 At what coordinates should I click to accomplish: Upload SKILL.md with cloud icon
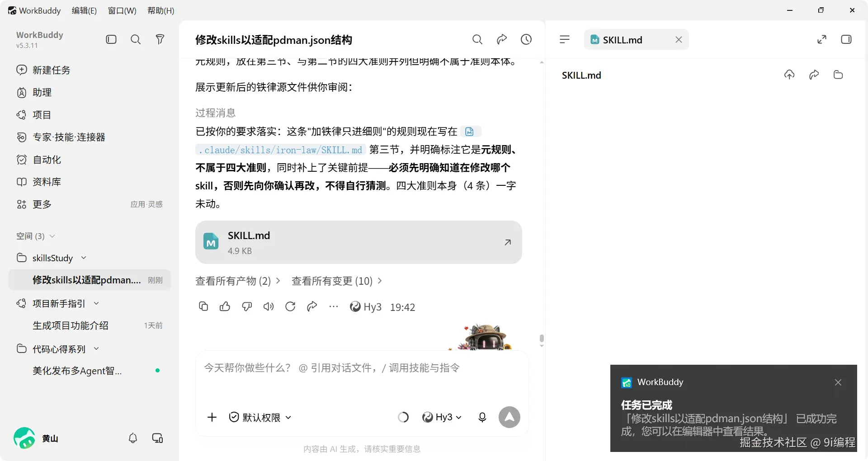pyautogui.click(x=789, y=75)
